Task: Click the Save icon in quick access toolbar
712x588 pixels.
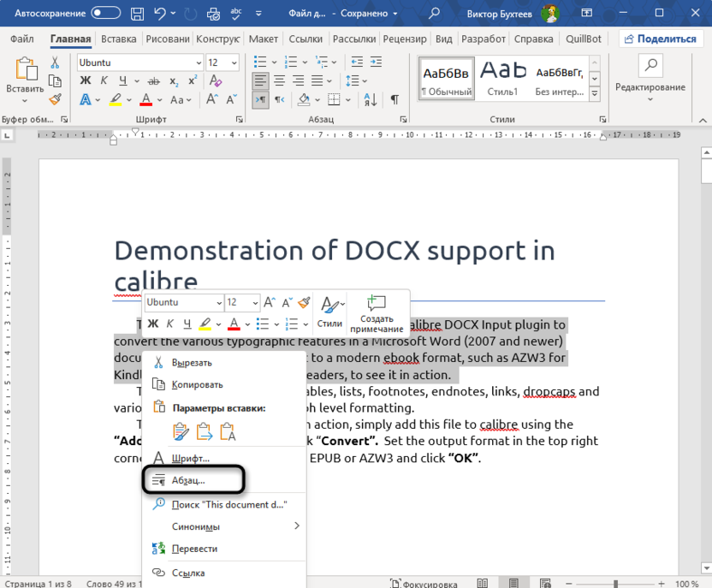Action: tap(137, 14)
